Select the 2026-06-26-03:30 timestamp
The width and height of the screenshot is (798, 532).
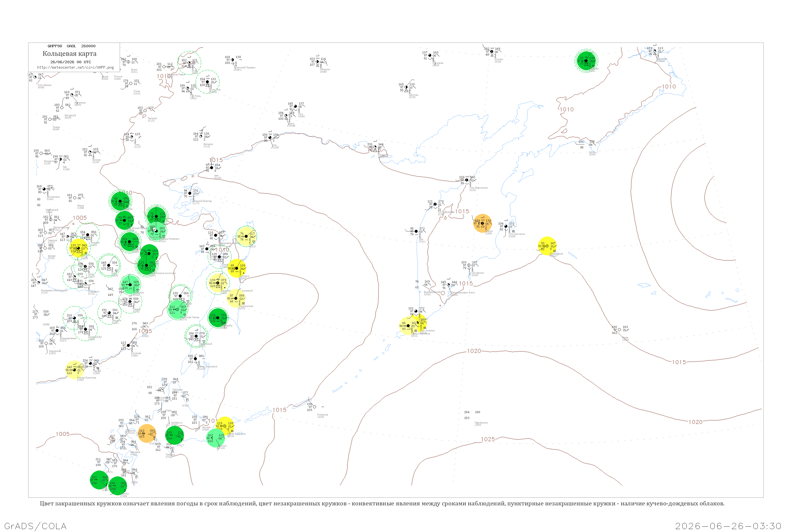pyautogui.click(x=728, y=526)
